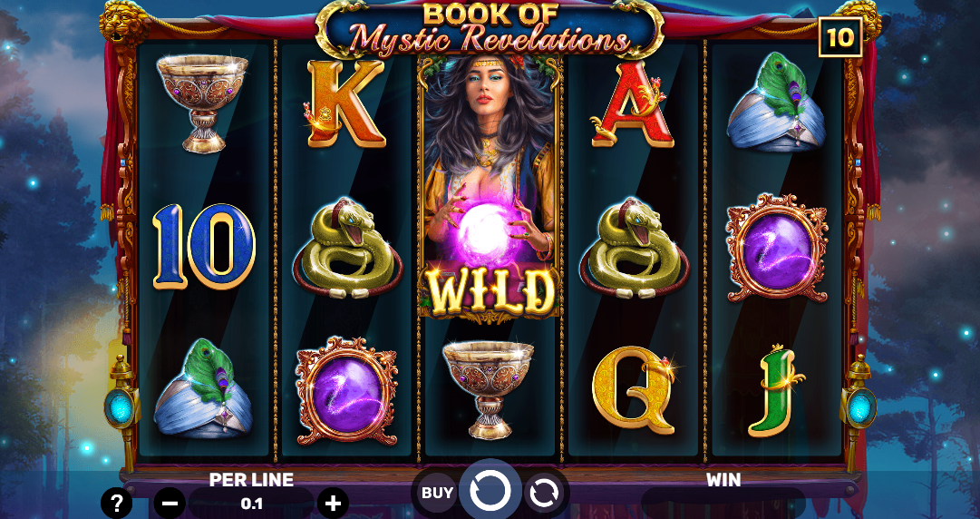Open the help question mark button

116,502
